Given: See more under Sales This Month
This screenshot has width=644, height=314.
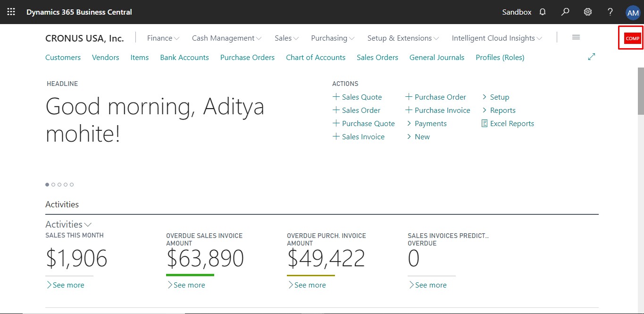Looking at the screenshot, I should tap(65, 285).
